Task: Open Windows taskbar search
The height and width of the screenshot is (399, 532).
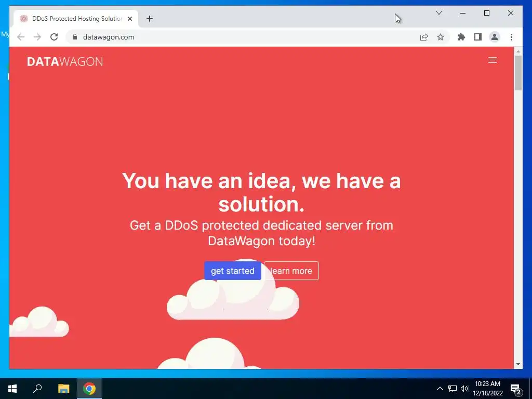Action: [37, 389]
